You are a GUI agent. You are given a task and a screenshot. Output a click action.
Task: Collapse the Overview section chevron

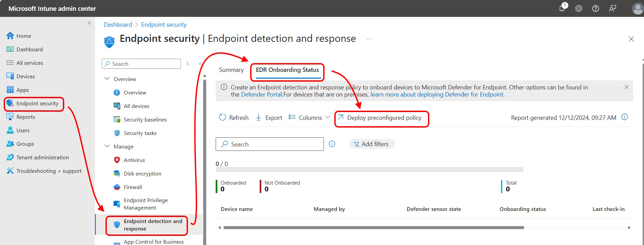(107, 79)
